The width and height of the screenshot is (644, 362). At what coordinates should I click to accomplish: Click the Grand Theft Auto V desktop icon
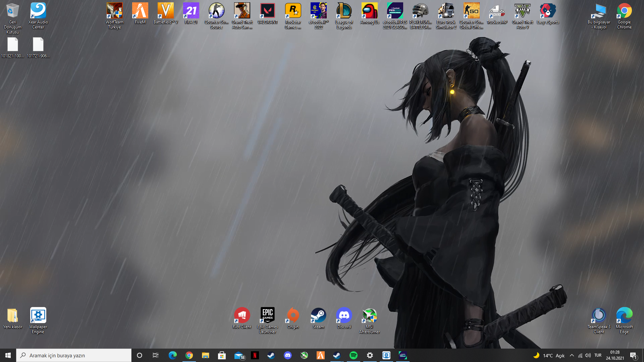(x=523, y=16)
